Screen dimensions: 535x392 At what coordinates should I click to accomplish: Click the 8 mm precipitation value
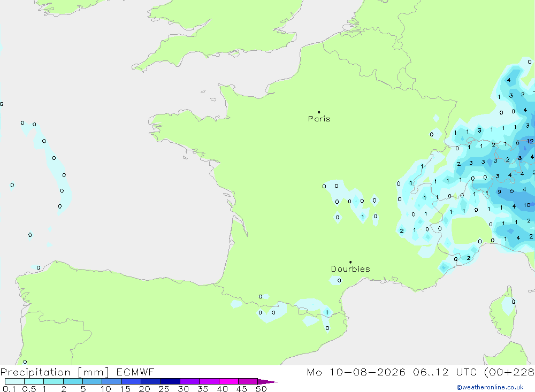[x=519, y=158]
